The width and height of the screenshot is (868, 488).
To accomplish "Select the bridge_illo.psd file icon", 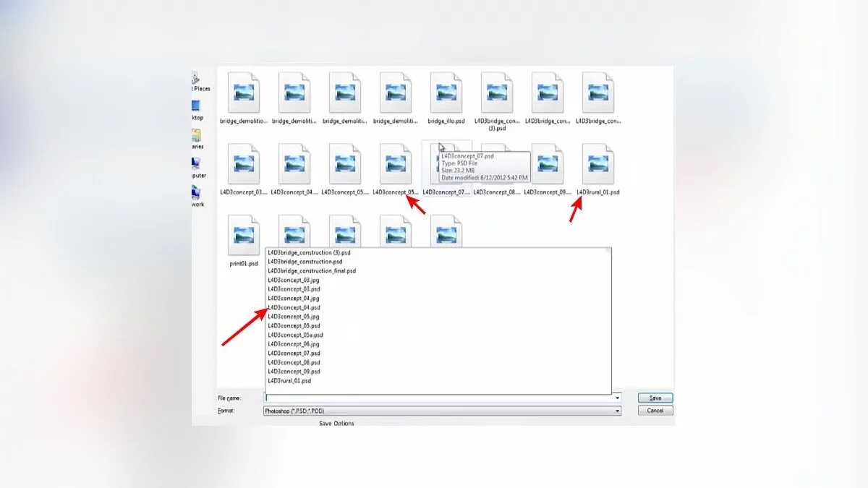I will (x=446, y=93).
